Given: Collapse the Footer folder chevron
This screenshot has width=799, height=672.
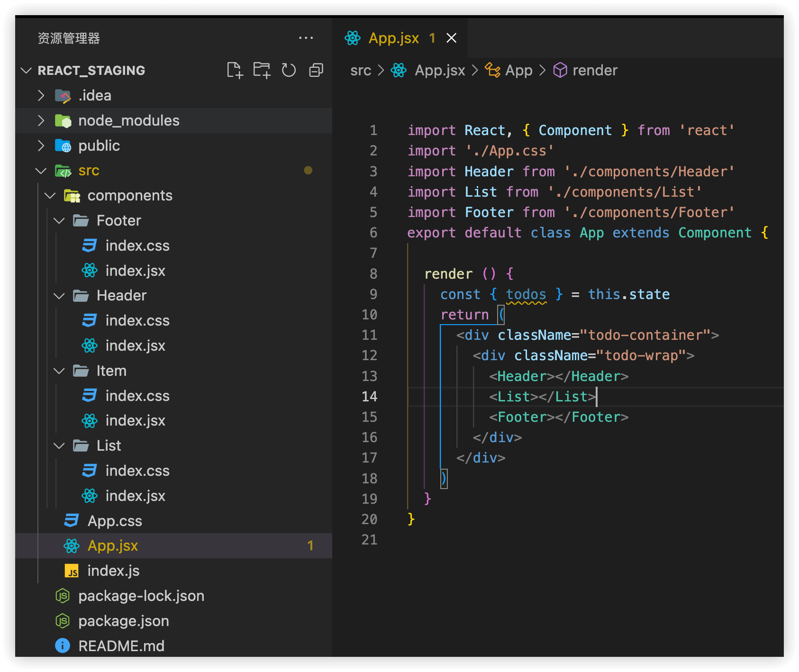Looking at the screenshot, I should coord(59,220).
